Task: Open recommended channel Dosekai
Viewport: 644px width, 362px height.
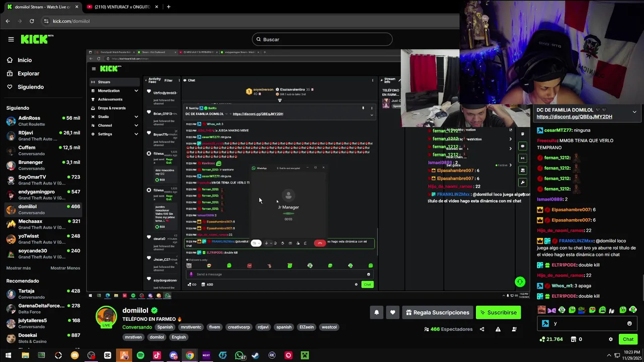Action: [x=43, y=338]
